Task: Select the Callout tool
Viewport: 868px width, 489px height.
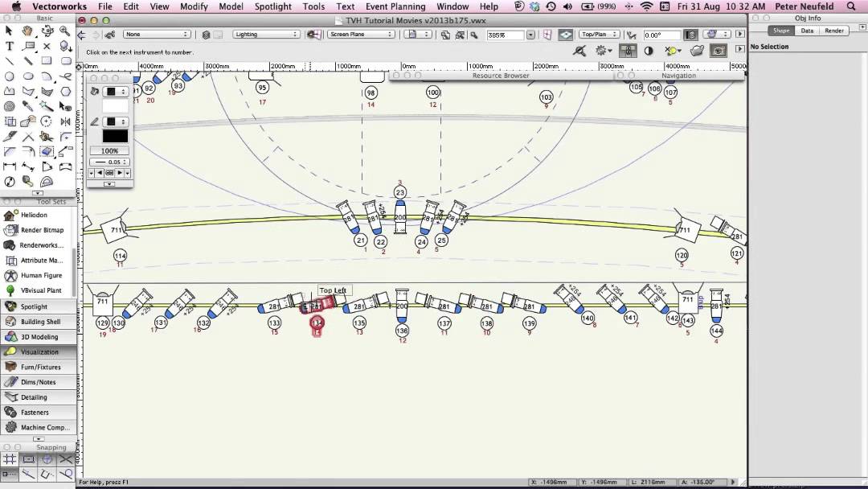Action: [27, 46]
